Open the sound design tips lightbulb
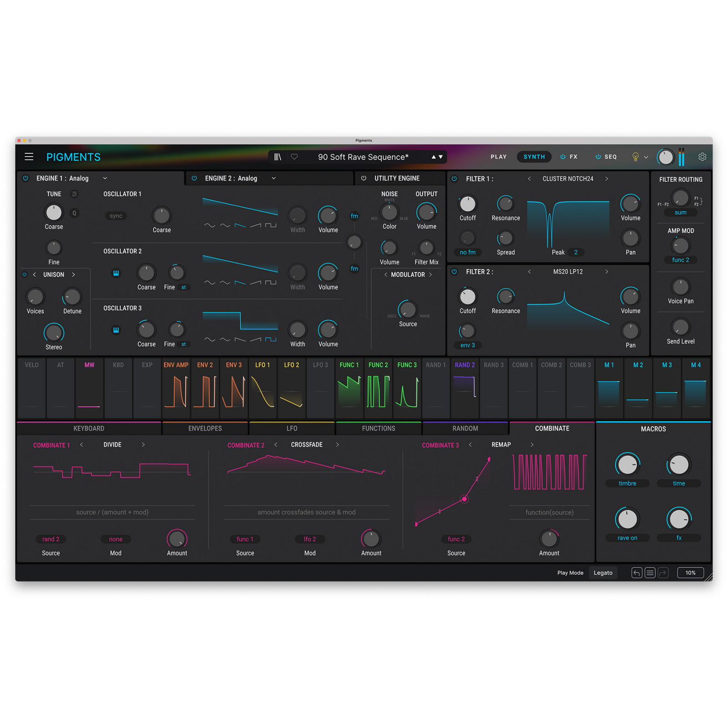 click(x=636, y=157)
